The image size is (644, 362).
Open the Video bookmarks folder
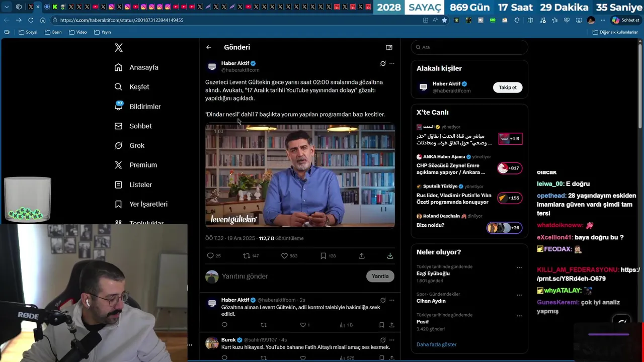click(78, 32)
